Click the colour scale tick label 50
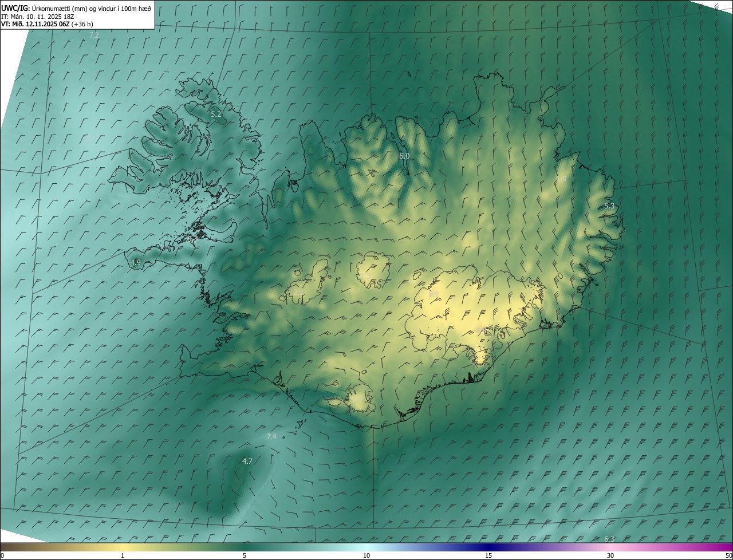This screenshot has width=733, height=560. pyautogui.click(x=728, y=555)
